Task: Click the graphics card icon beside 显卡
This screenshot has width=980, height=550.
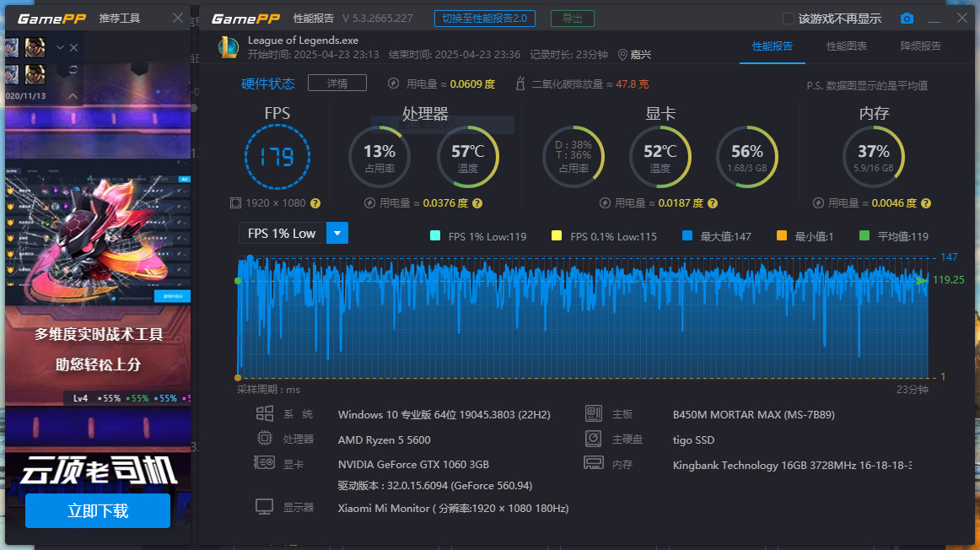Action: click(x=264, y=462)
